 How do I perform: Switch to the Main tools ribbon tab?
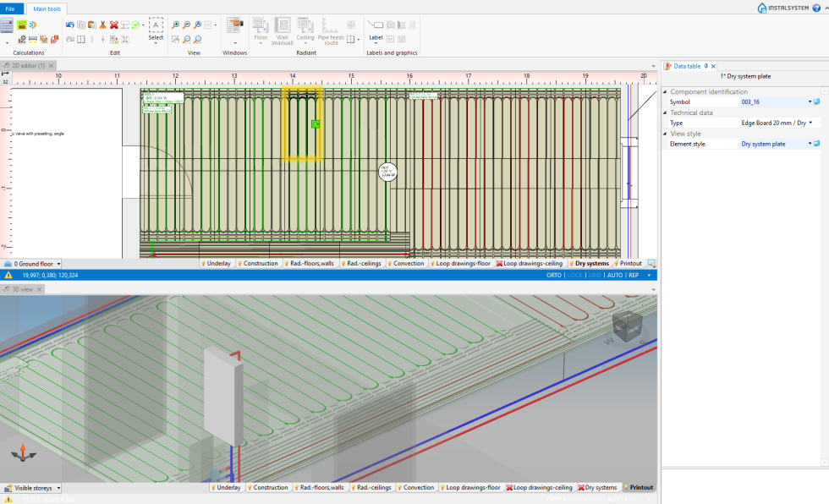[x=47, y=8]
